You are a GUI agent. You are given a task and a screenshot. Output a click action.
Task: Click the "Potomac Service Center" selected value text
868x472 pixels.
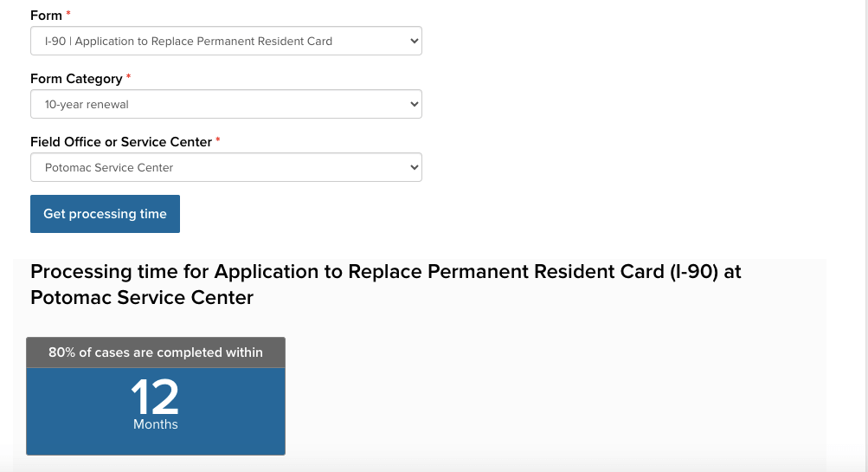tap(109, 167)
